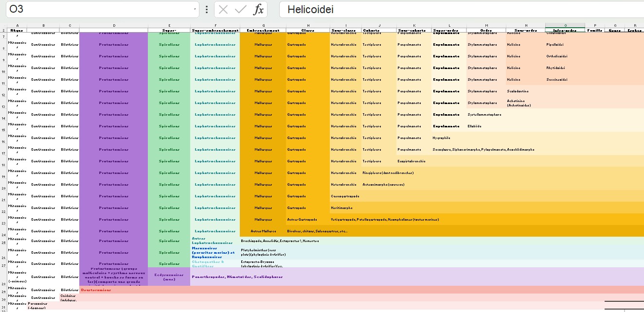Click the formula bar showing Helicoidei
Screen dimensions: 644x312
coord(462,9)
